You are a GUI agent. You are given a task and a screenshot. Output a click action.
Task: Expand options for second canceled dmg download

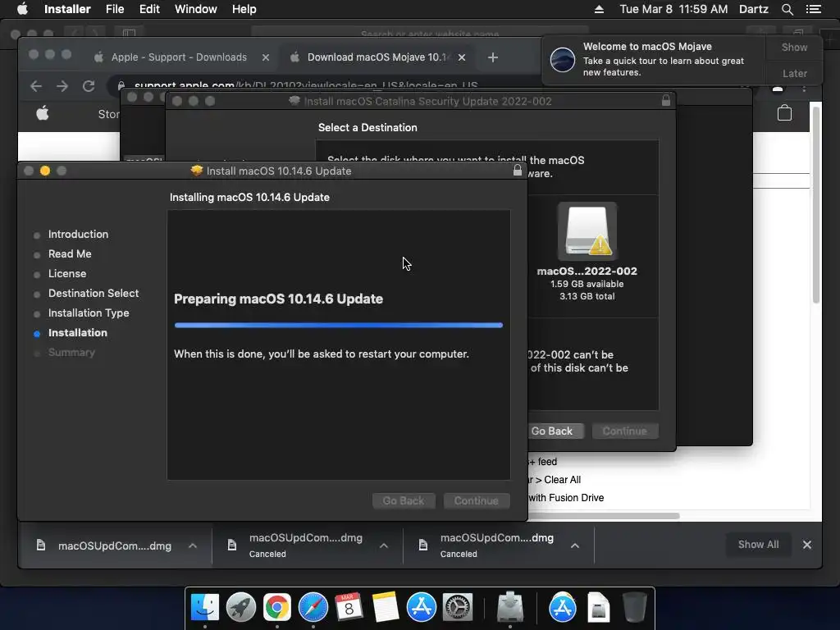pos(384,546)
